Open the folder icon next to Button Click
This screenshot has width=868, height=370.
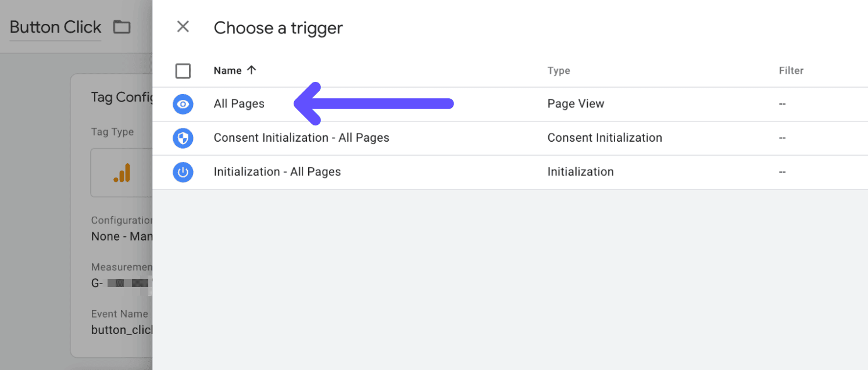tap(122, 26)
